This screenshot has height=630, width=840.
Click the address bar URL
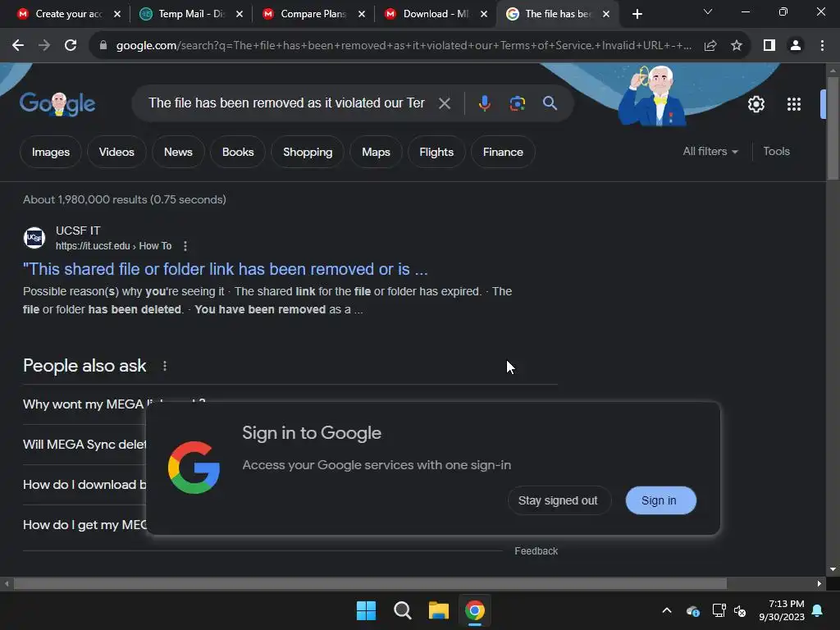point(403,46)
